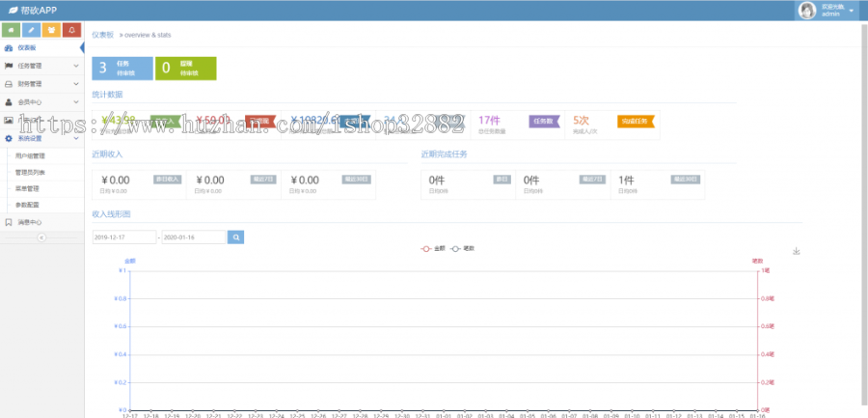Download the chart using the save icon

(x=796, y=252)
